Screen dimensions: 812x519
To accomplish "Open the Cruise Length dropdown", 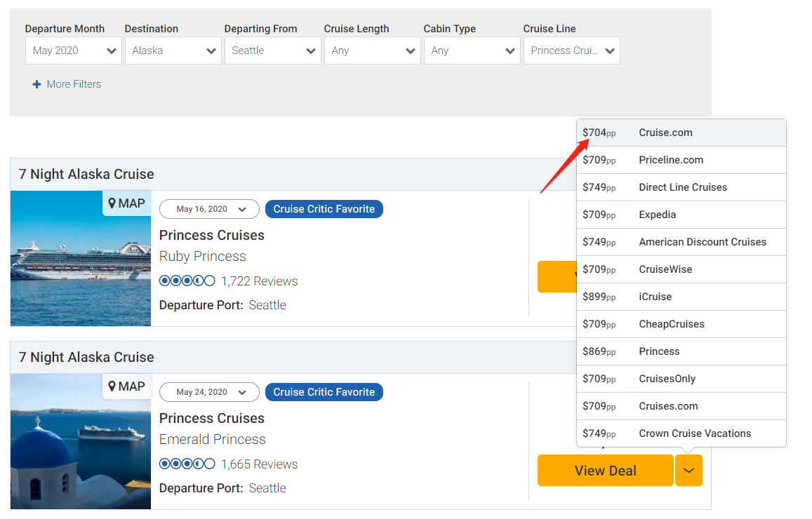I will point(373,50).
